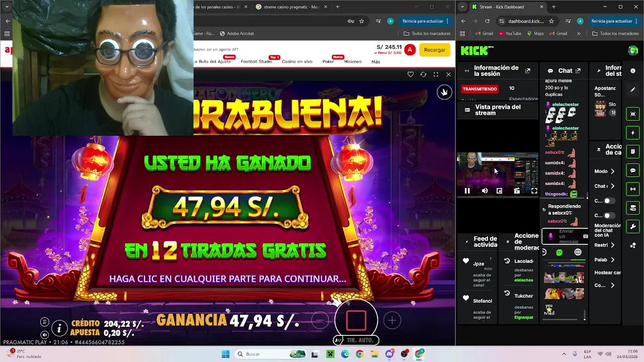Click the Enviar un mensaje chat field

[565, 236]
